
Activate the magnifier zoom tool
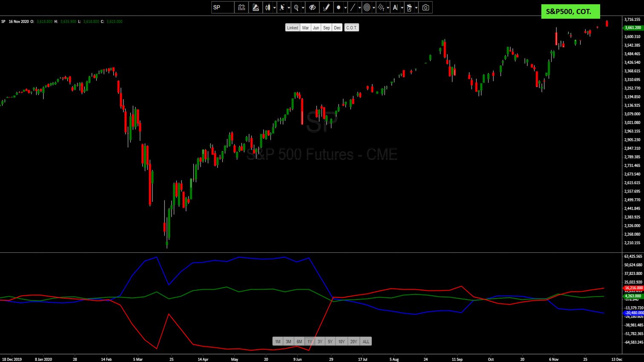(296, 7)
